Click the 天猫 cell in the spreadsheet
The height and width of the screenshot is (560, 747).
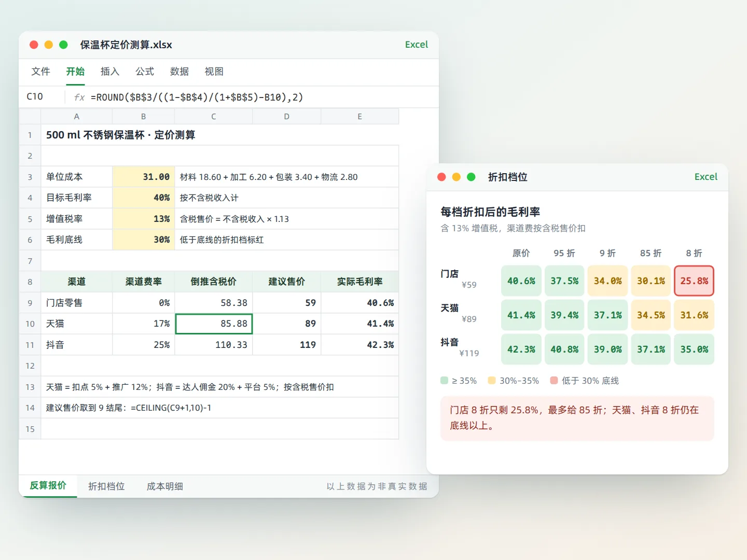click(x=76, y=324)
